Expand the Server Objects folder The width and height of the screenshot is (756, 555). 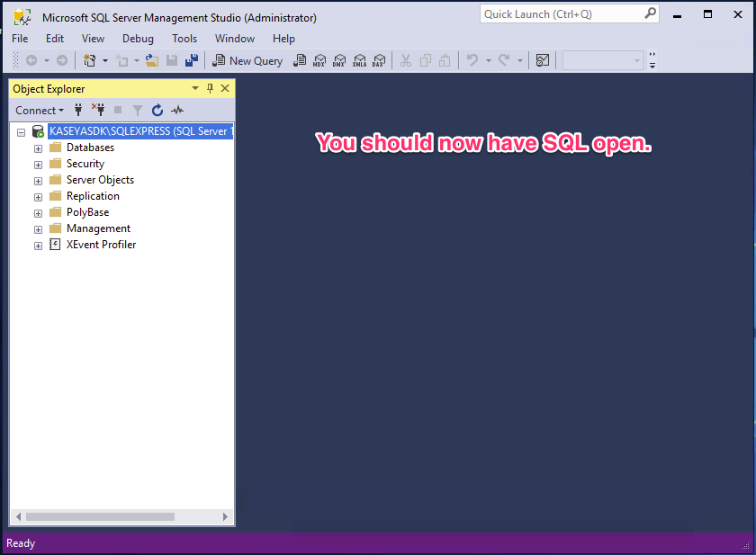click(38, 181)
